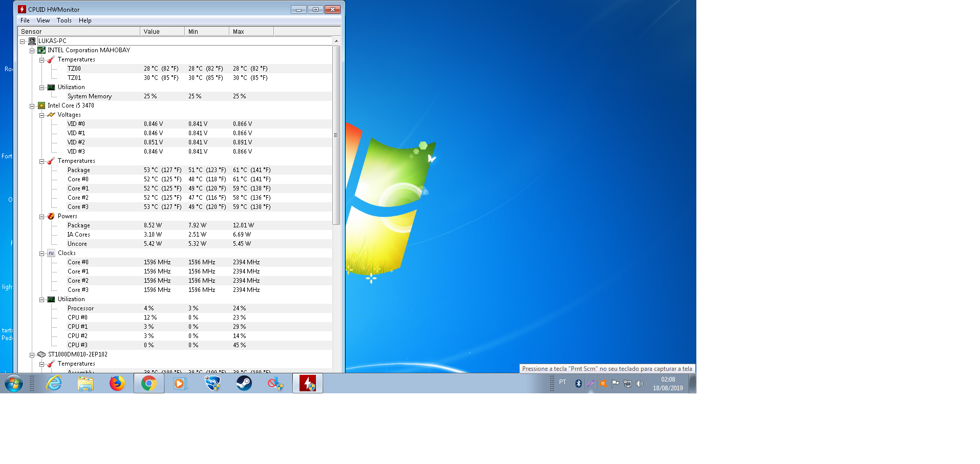Viewport: 980px width, 464px height.
Task: Click the Clocks waveform icon
Action: [51, 253]
